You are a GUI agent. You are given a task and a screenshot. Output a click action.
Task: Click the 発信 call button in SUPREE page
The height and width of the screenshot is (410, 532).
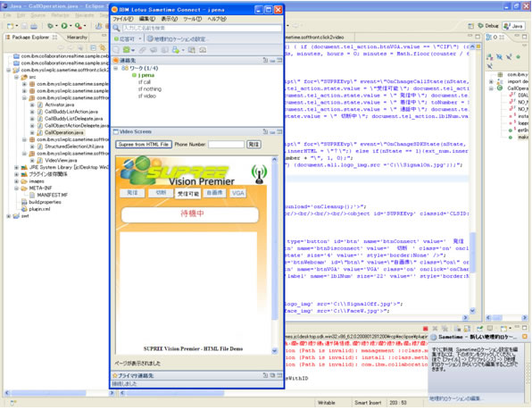[132, 193]
